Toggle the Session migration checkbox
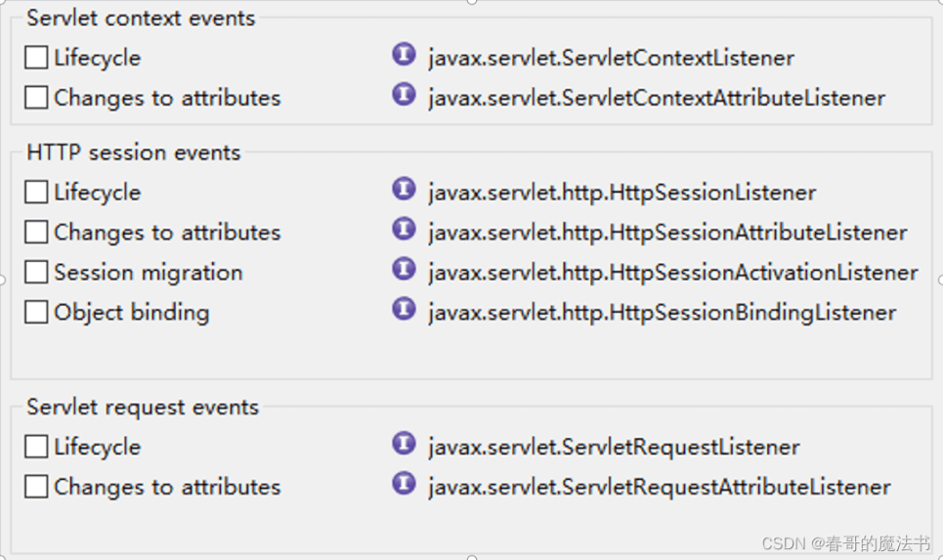943x560 pixels. tap(36, 273)
